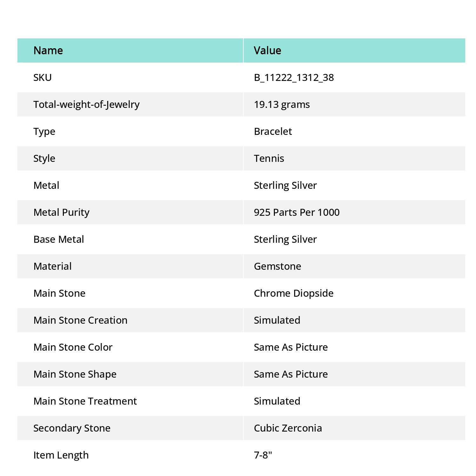
Task: Click the Bracelet type value
Action: pos(273,131)
